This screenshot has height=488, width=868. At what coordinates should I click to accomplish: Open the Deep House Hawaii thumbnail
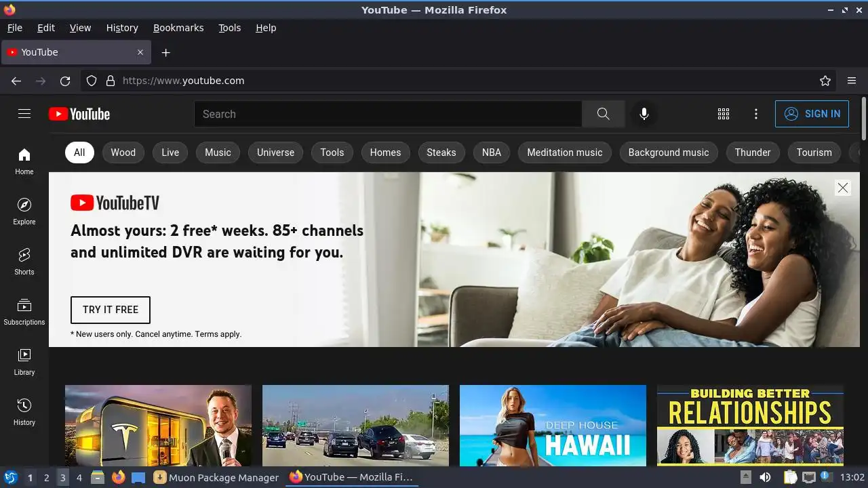click(x=553, y=426)
